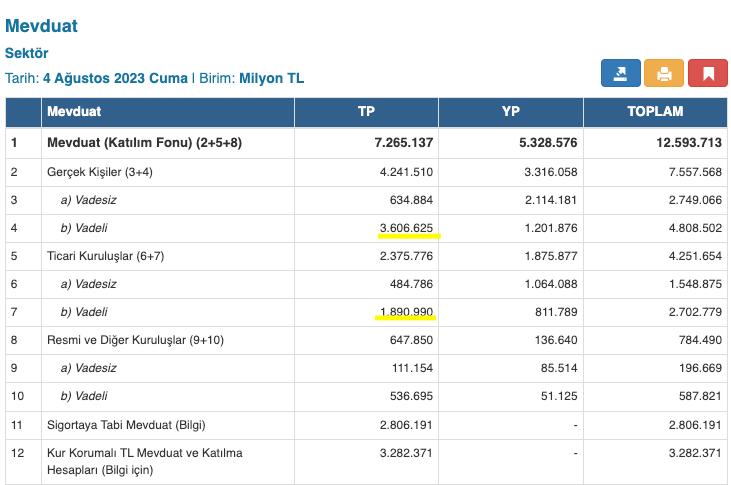Click the Sektör subtitle
731x485 pixels.
click(27, 53)
